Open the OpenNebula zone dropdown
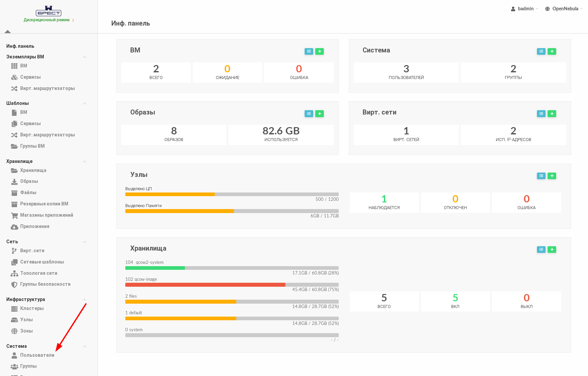Screen dimensions: 588x376 (x=564, y=9)
